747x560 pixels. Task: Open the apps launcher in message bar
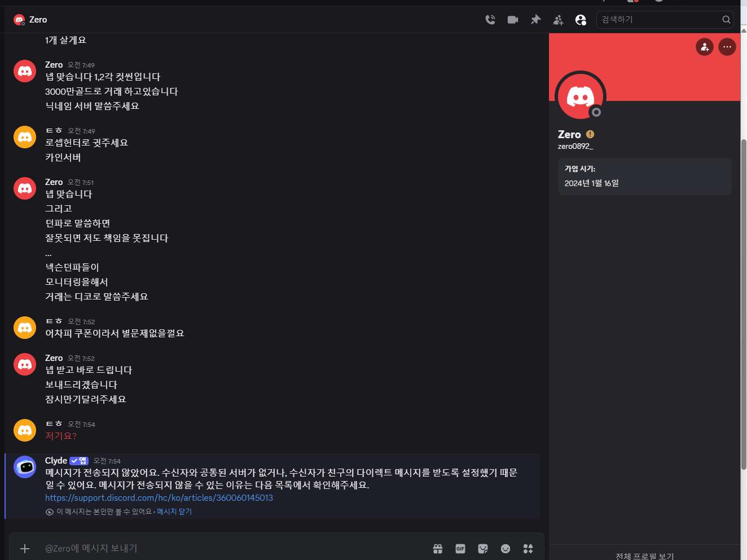[x=528, y=549]
